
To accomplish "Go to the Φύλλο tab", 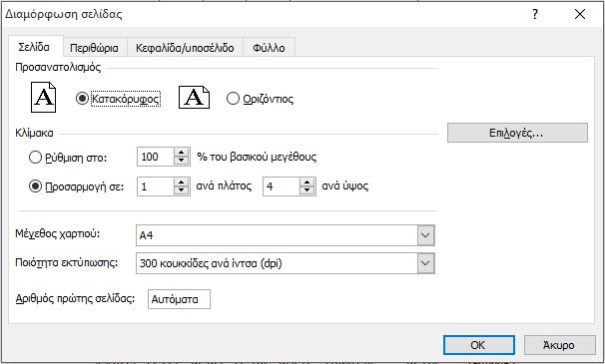I will (269, 48).
